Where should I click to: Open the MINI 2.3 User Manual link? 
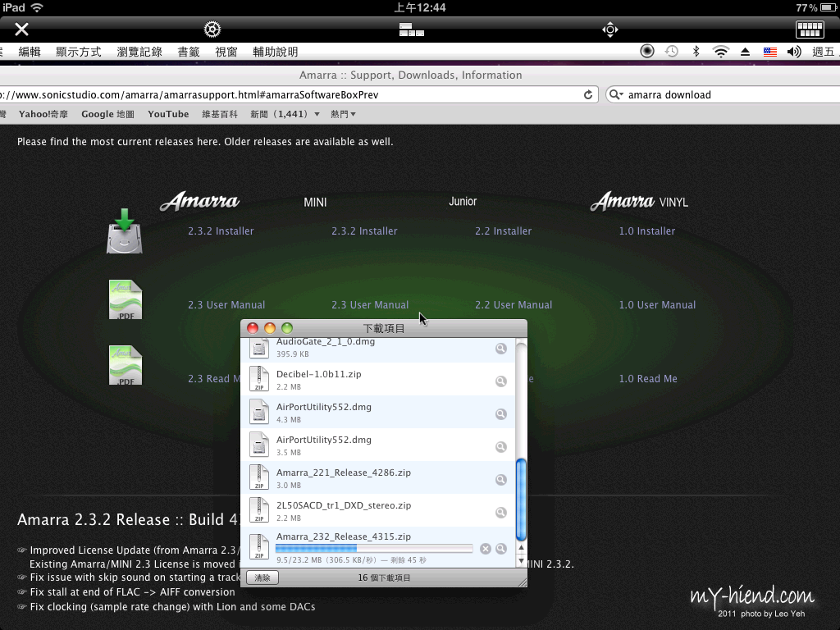pos(370,305)
